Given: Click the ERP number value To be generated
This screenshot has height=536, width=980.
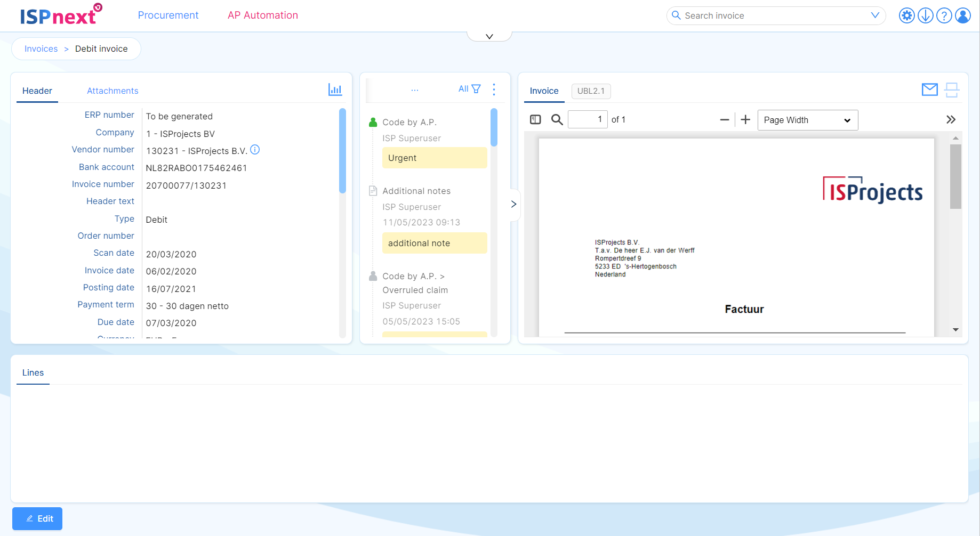Looking at the screenshot, I should tap(179, 116).
